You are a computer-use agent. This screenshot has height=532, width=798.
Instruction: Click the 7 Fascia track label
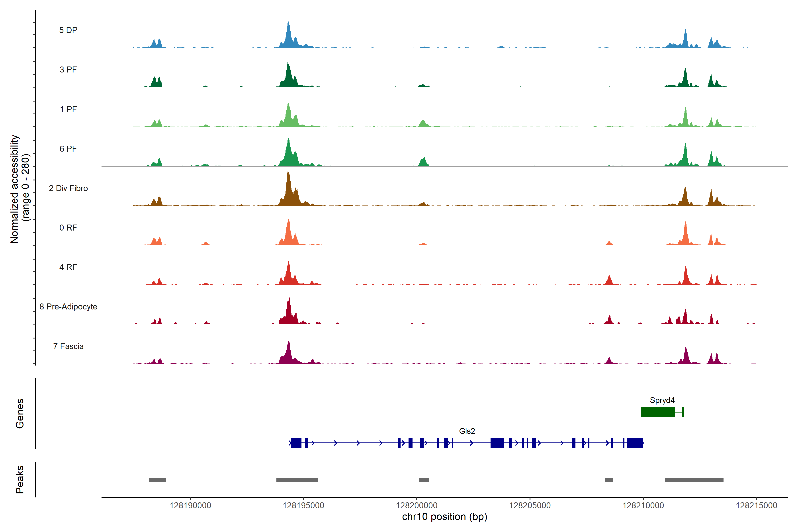point(68,346)
